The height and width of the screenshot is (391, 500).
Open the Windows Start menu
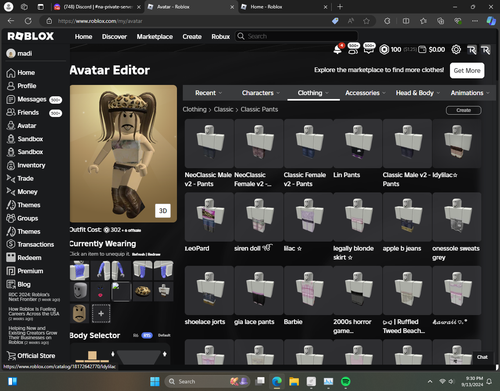155,381
